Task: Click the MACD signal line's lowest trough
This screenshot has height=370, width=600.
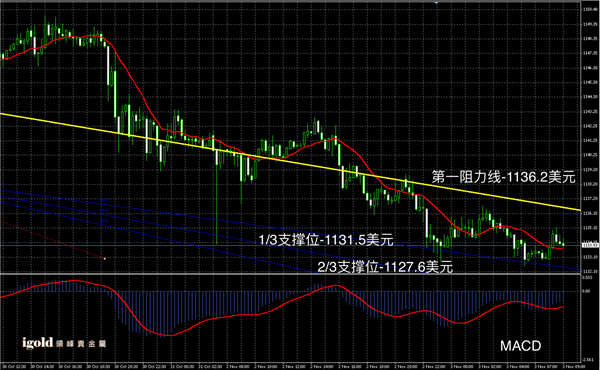Action: pos(168,335)
